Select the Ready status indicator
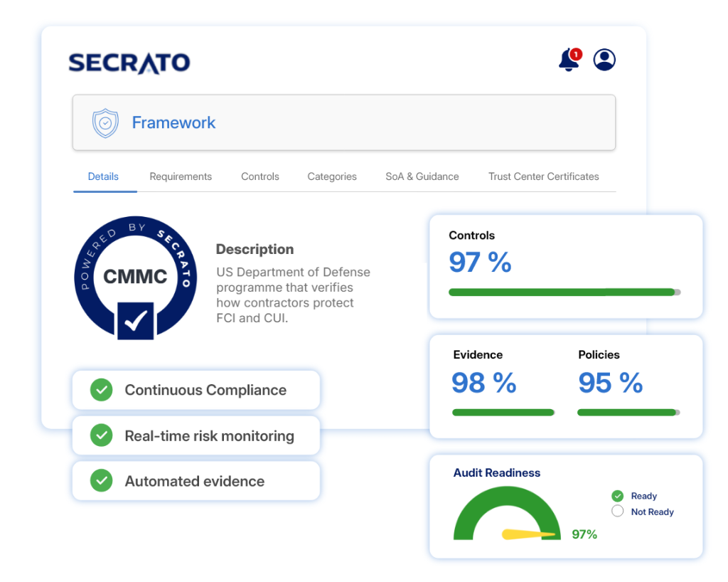 pos(618,496)
